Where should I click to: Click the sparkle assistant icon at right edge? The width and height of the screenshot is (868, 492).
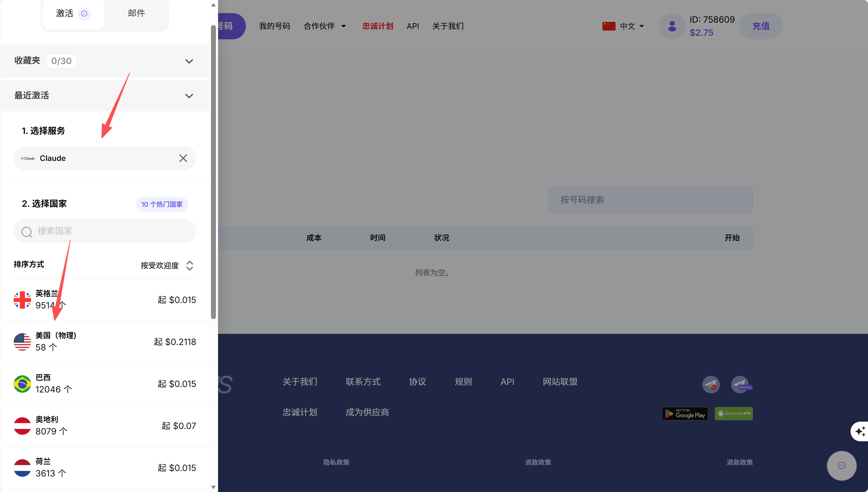click(x=860, y=431)
